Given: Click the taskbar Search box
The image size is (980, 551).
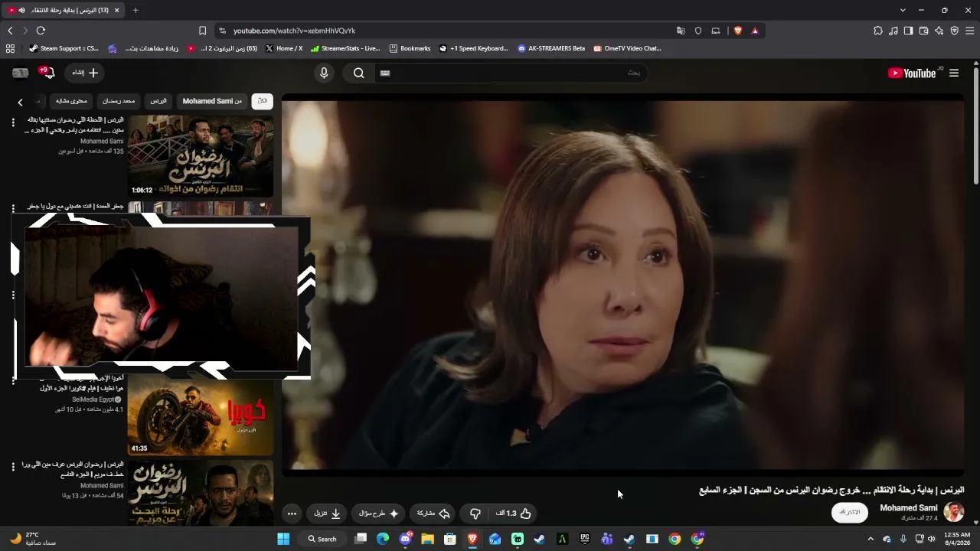Looking at the screenshot, I should point(322,539).
